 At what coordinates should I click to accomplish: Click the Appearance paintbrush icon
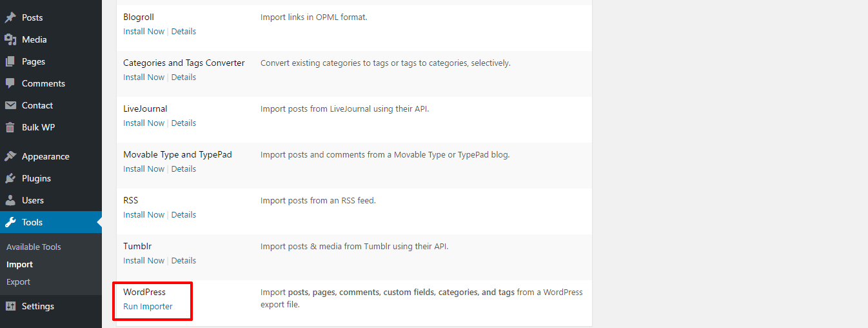[x=10, y=156]
